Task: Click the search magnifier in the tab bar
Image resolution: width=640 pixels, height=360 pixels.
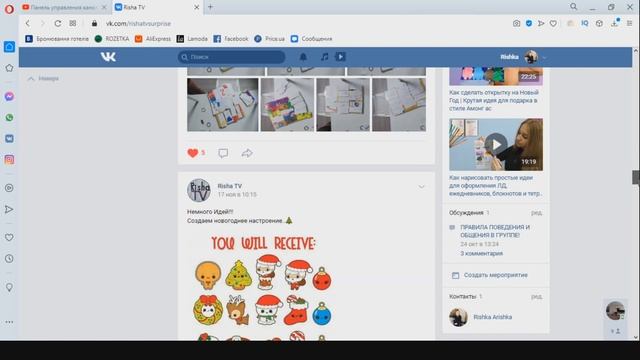Action: [x=573, y=7]
